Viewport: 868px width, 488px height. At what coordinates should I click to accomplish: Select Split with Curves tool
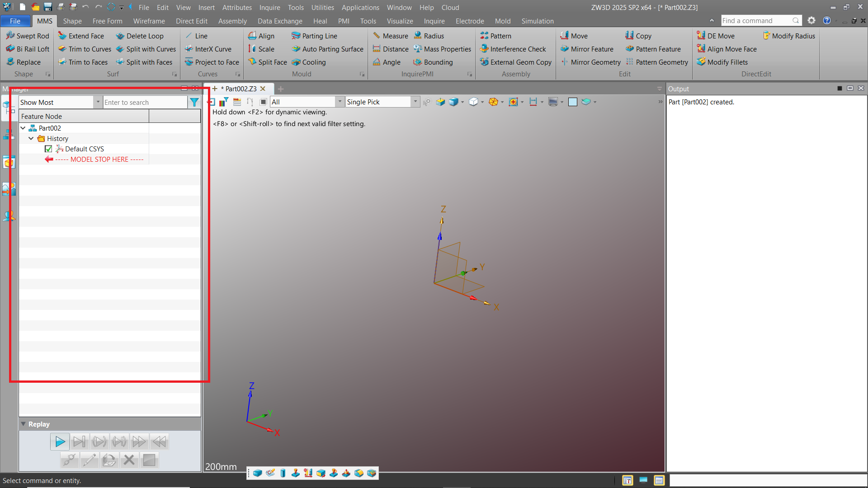pos(146,49)
